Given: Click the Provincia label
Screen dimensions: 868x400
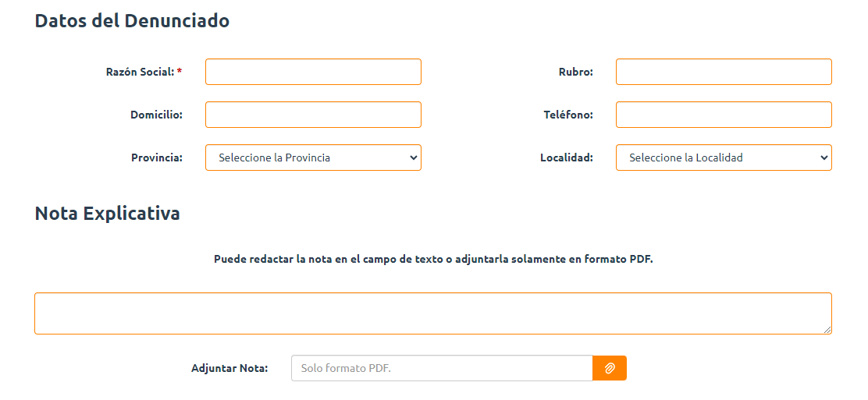Looking at the screenshot, I should (x=157, y=158).
